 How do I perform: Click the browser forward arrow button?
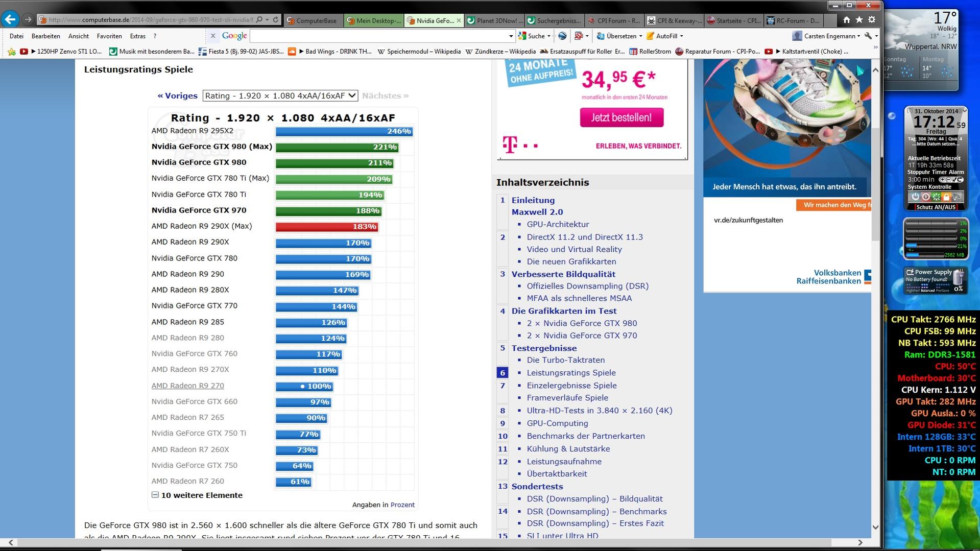coord(28,20)
